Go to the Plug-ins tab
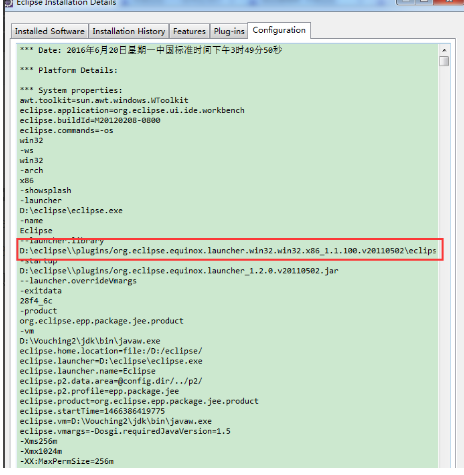The image size is (464, 475). tap(229, 31)
